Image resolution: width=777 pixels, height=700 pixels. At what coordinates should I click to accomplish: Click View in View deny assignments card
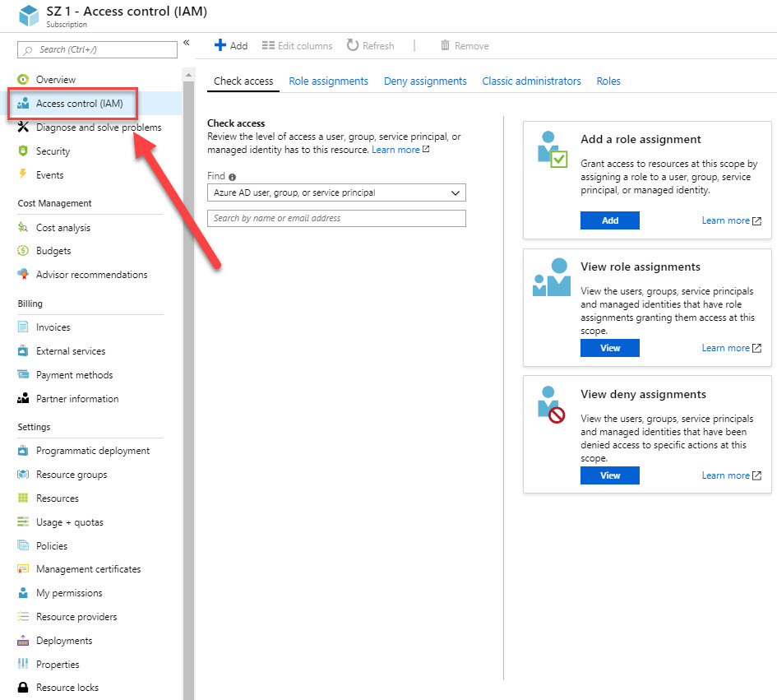coord(610,475)
